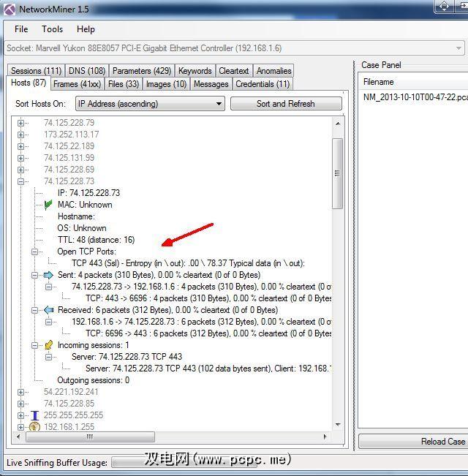Click the broadcast icon next to 255.255.255.255

tap(35, 415)
